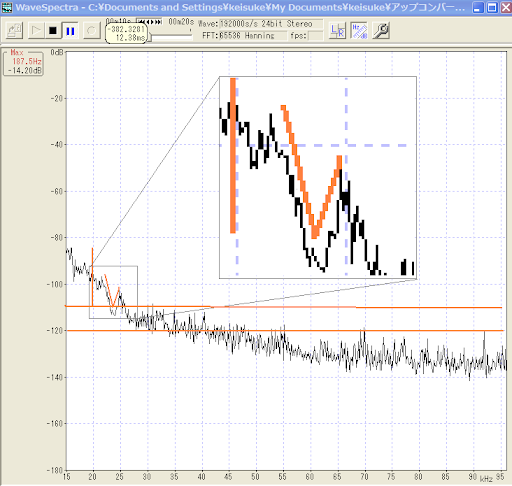Open a wave file with the open button
The height and width of the screenshot is (486, 512).
point(14,31)
